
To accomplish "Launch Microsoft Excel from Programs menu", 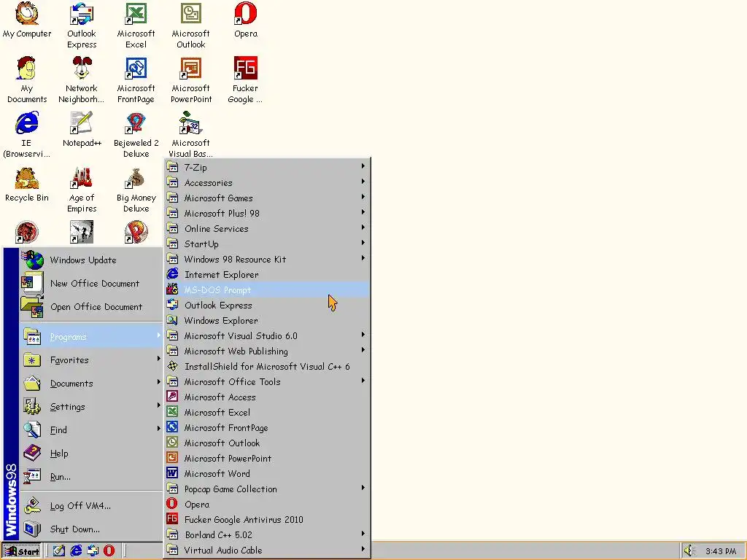I will coord(267,413).
